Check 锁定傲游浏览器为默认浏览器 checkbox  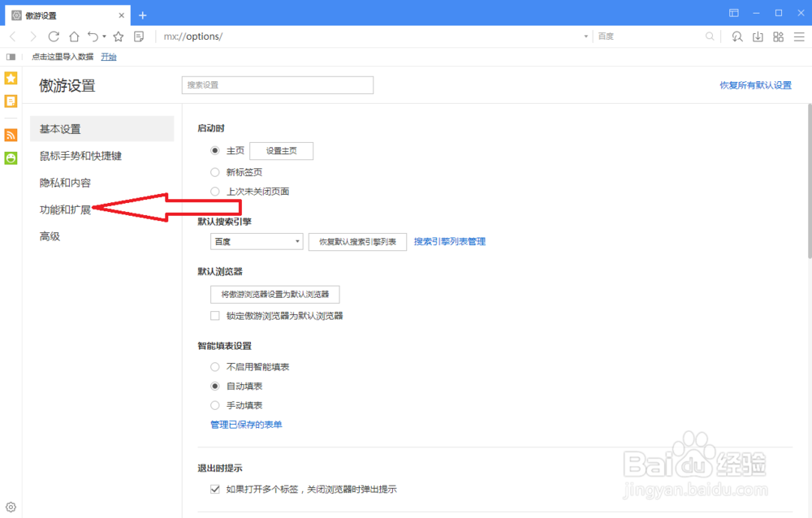click(215, 316)
